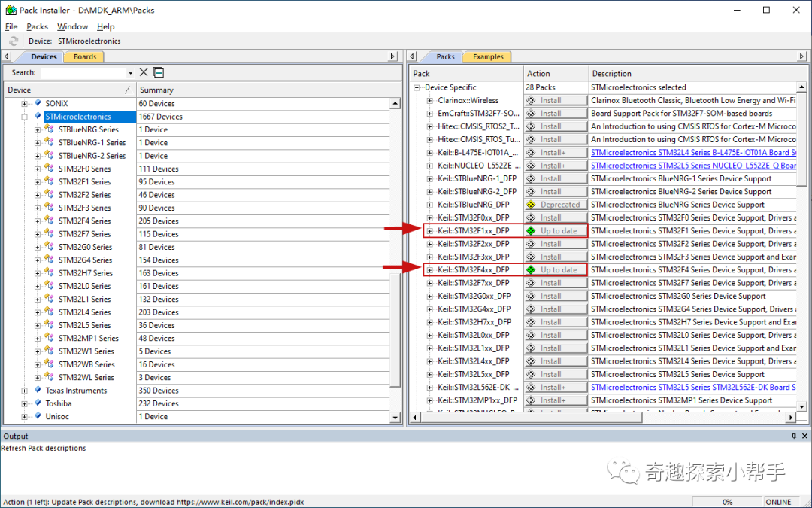Click the 0% progress bar in status bar
The height and width of the screenshot is (508, 812).
coord(727,502)
